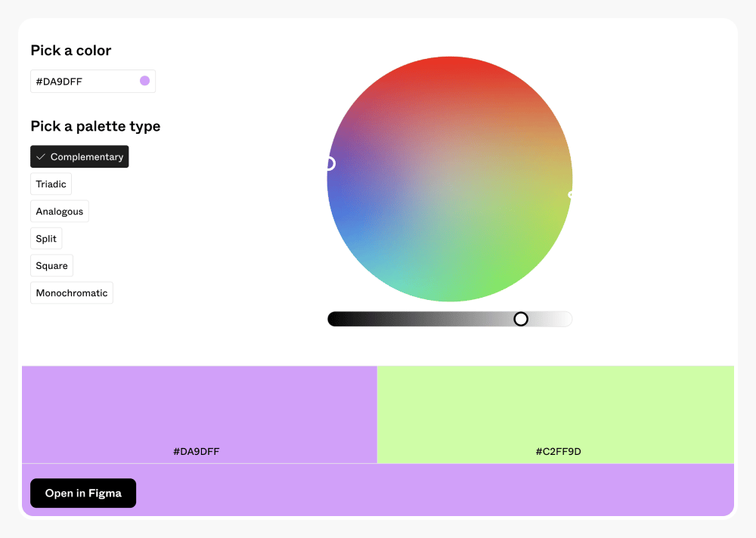Choose the Triadic palette type
This screenshot has height=538, width=756.
click(51, 184)
